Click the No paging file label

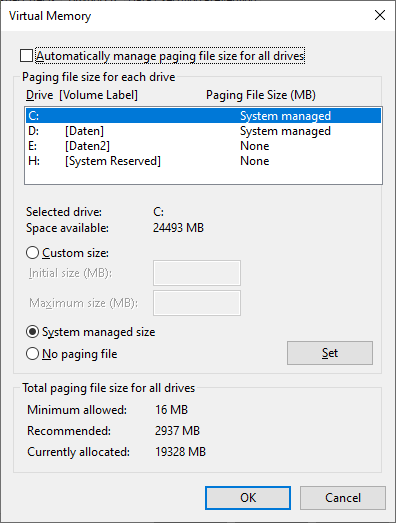tap(80, 354)
